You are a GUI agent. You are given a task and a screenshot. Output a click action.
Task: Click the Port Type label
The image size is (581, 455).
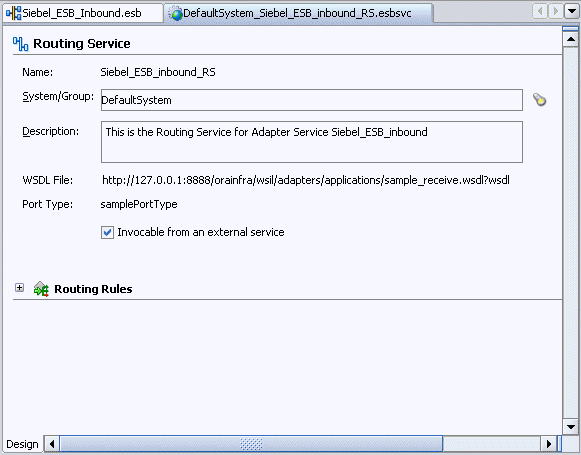[x=48, y=204]
